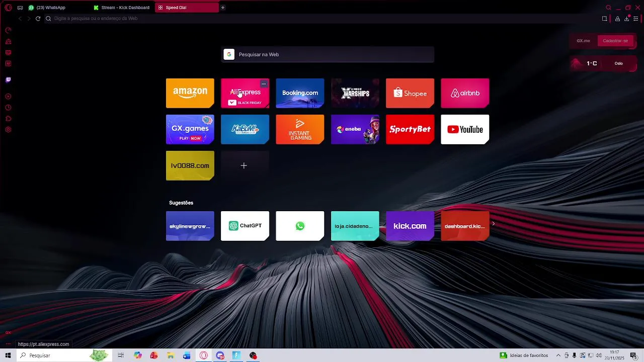
Task: Open the World of Warships tile
Action: pyautogui.click(x=355, y=93)
